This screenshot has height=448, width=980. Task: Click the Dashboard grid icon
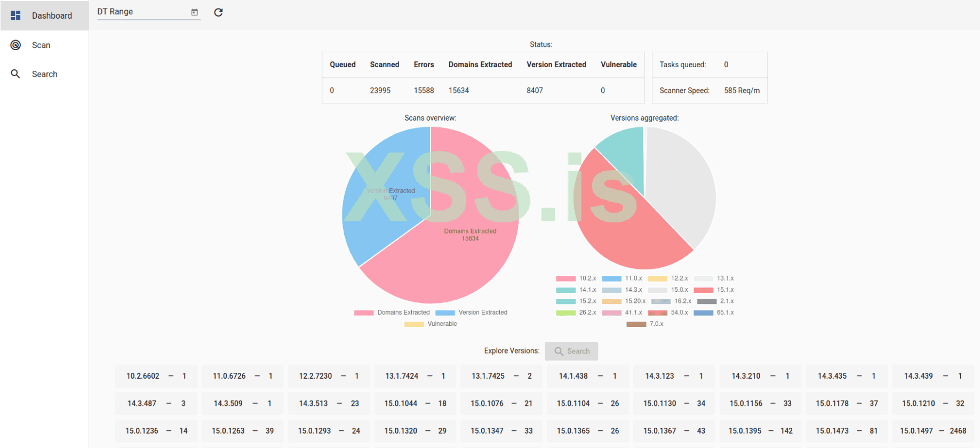click(15, 15)
